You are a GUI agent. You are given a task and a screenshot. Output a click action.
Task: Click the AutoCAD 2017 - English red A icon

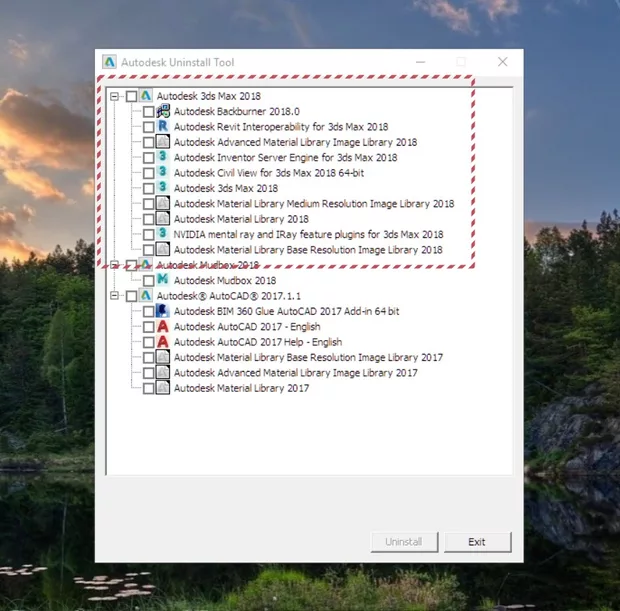pos(163,326)
